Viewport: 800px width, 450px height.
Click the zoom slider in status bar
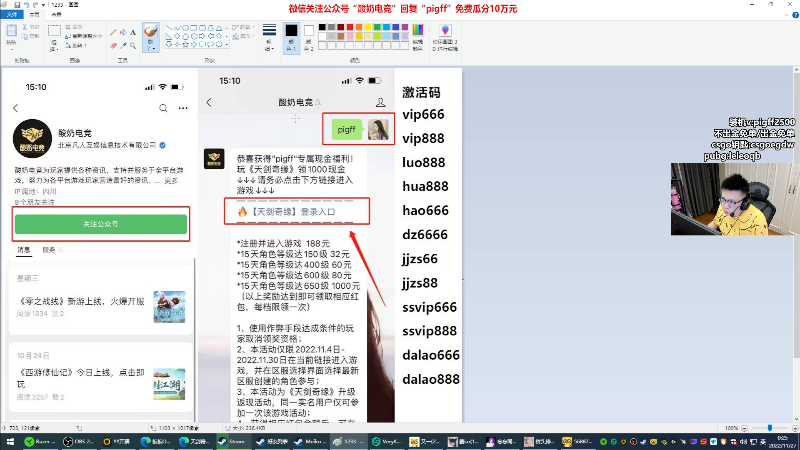(769, 428)
